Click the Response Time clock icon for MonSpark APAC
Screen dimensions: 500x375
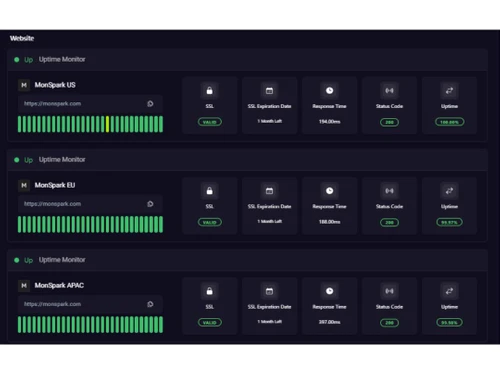tap(329, 291)
